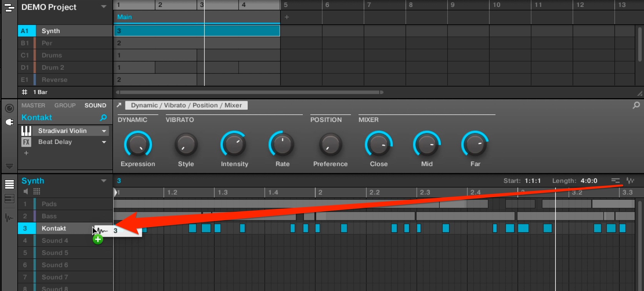Open the pattern editor keyboard view icon
Image resolution: width=644 pixels, height=291 pixels.
click(x=10, y=199)
